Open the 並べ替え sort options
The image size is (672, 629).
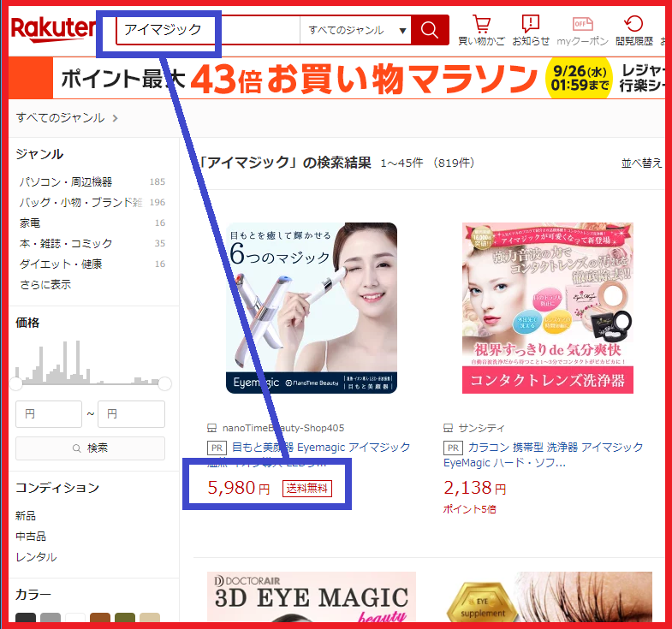pos(641,163)
